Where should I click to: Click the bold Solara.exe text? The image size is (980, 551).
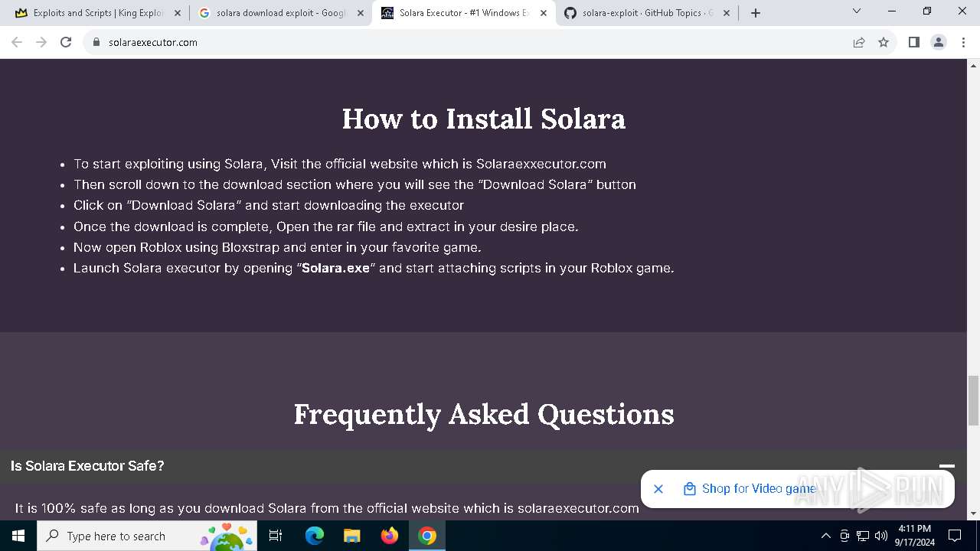[x=335, y=268]
